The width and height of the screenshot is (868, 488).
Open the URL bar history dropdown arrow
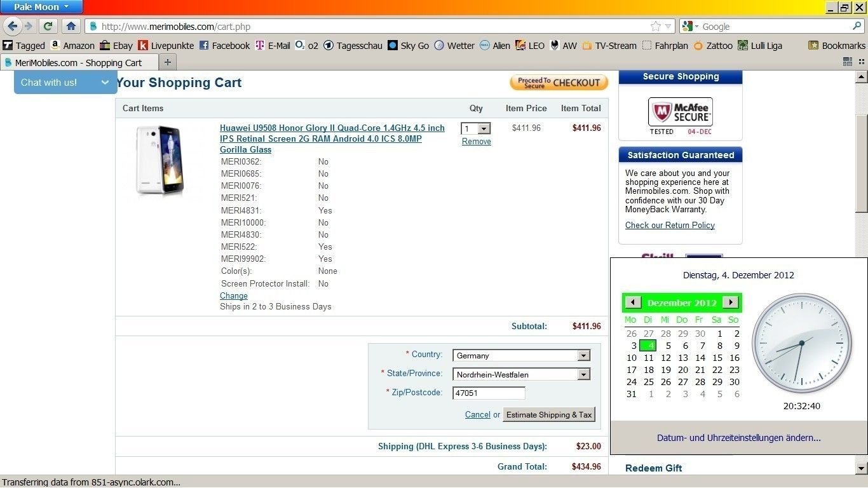click(x=668, y=26)
